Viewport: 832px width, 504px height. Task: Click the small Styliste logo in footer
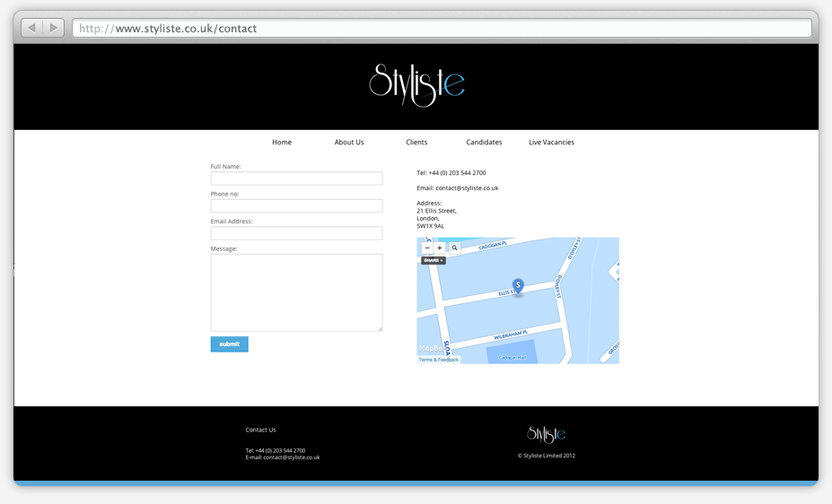pyautogui.click(x=546, y=435)
